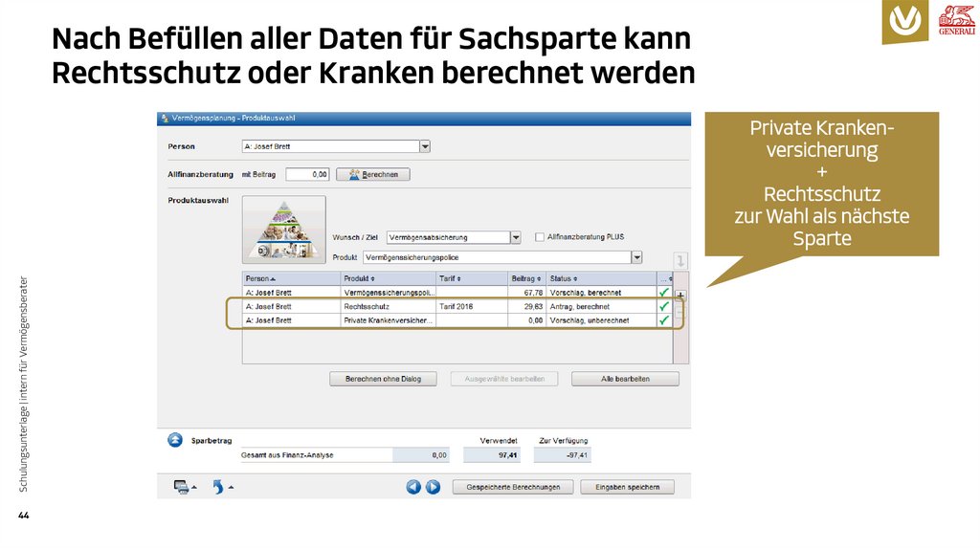Click the printer icon in bottom bar
980x549 pixels.
coord(181,487)
